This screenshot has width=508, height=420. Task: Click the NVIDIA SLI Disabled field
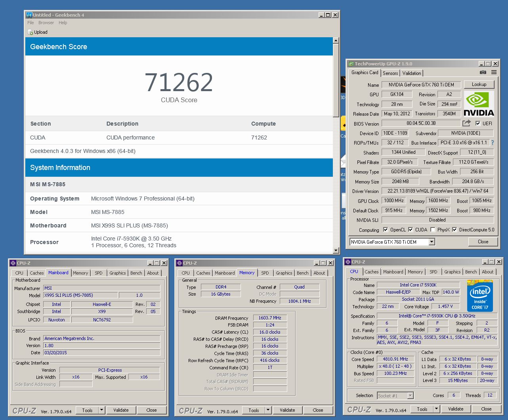[x=438, y=220]
